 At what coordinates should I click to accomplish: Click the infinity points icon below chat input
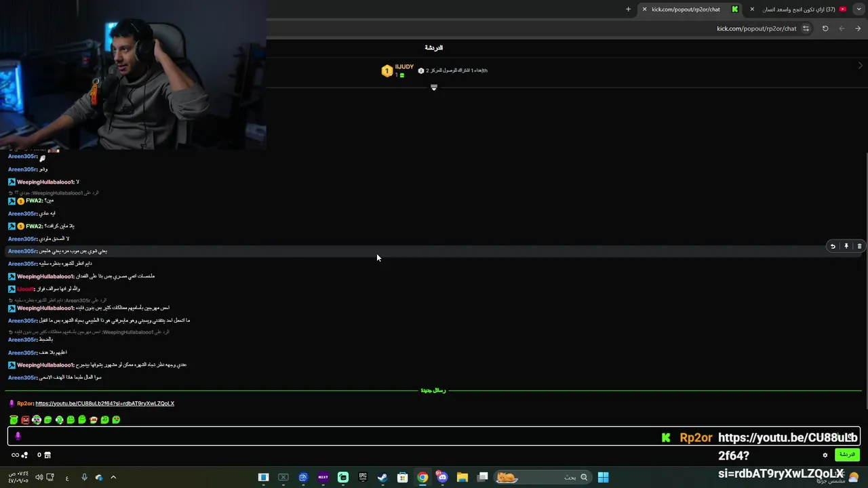[19, 455]
